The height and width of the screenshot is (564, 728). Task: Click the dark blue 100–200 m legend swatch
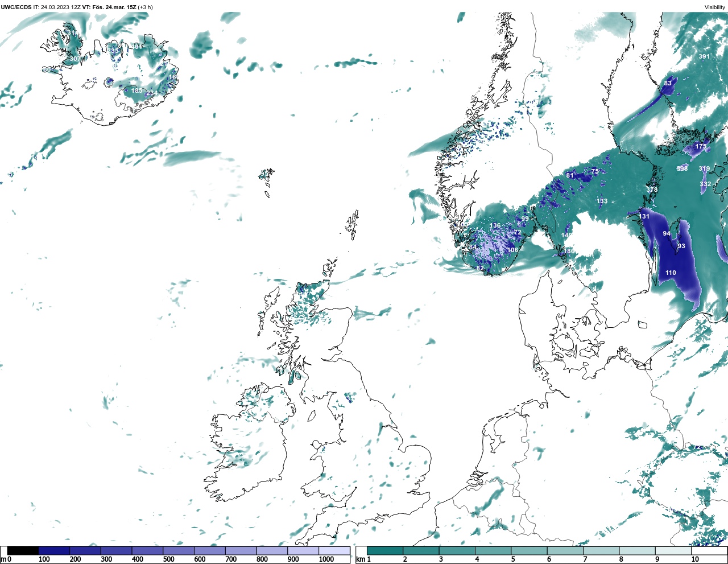54,551
